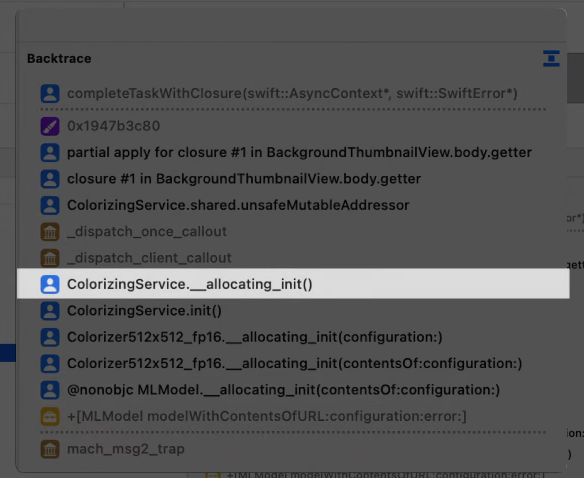Image resolution: width=584 pixels, height=478 pixels.
Task: Select partial apply for closure #1 frame
Action: pyautogui.click(x=299, y=152)
